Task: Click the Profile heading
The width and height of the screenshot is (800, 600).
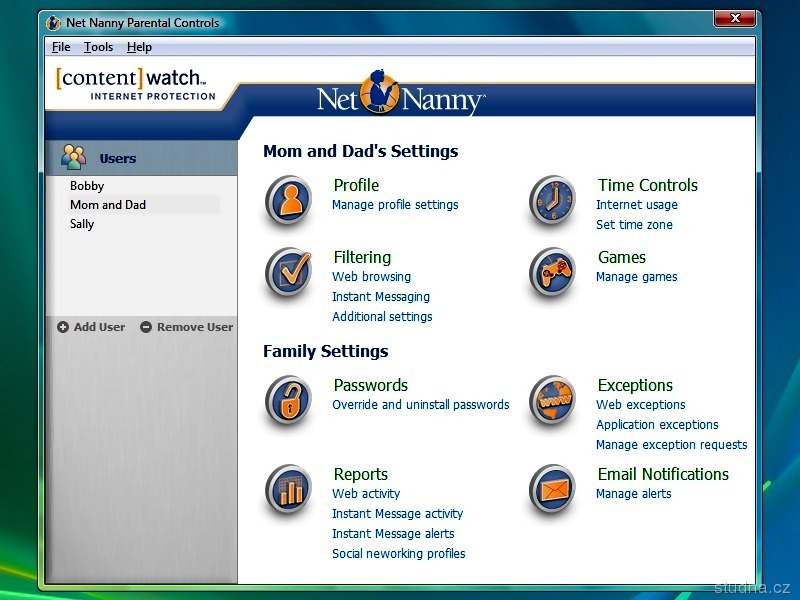Action: pos(356,185)
